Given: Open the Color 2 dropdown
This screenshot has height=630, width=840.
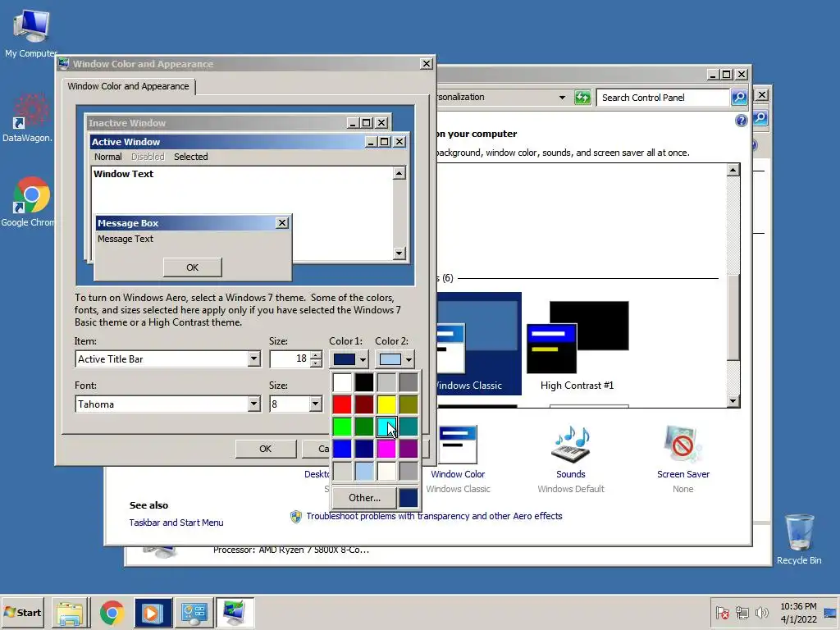Looking at the screenshot, I should pyautogui.click(x=395, y=359).
